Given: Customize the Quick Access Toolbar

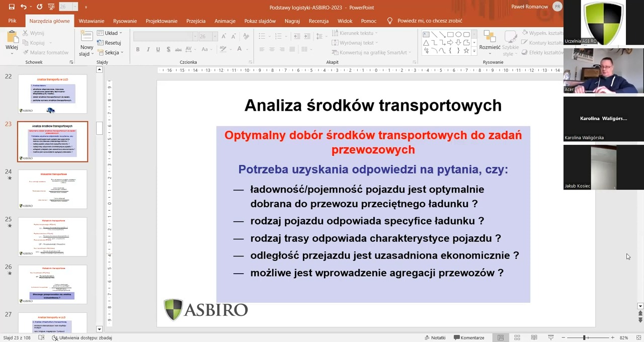Looking at the screenshot, I should click(x=86, y=7).
